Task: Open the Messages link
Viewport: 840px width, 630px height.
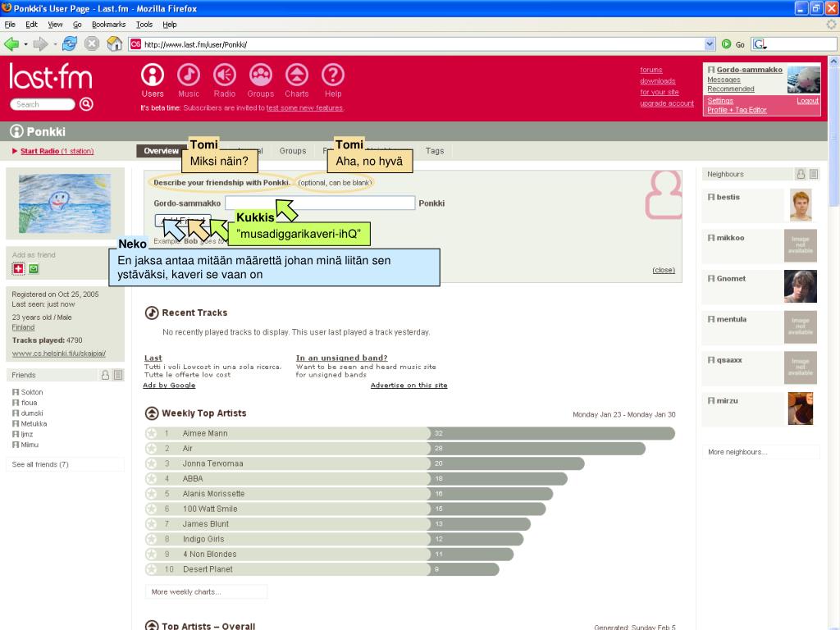Action: 724,80
